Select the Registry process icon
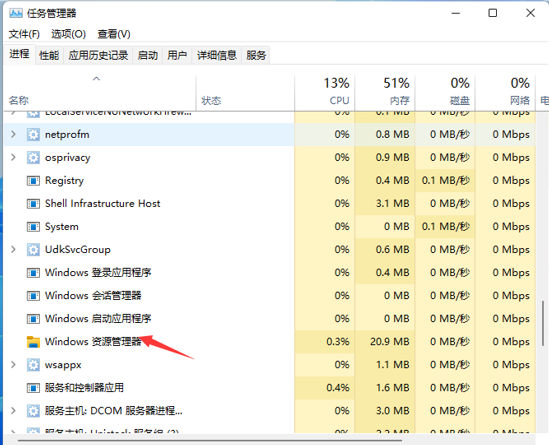This screenshot has height=445, width=549. (x=33, y=181)
